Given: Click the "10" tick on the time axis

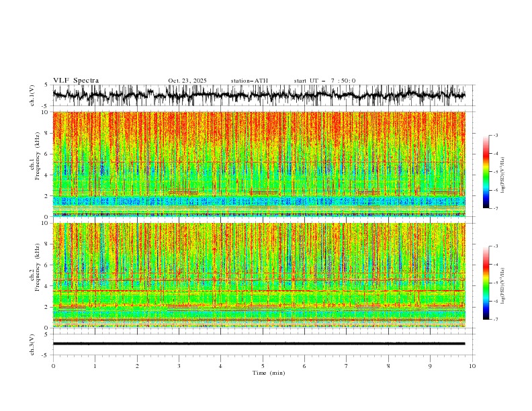Looking at the screenshot, I should tap(472, 366).
